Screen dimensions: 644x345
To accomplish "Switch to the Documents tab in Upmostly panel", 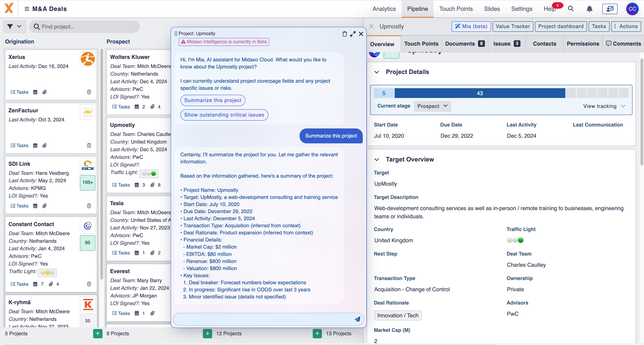I will coord(465,44).
